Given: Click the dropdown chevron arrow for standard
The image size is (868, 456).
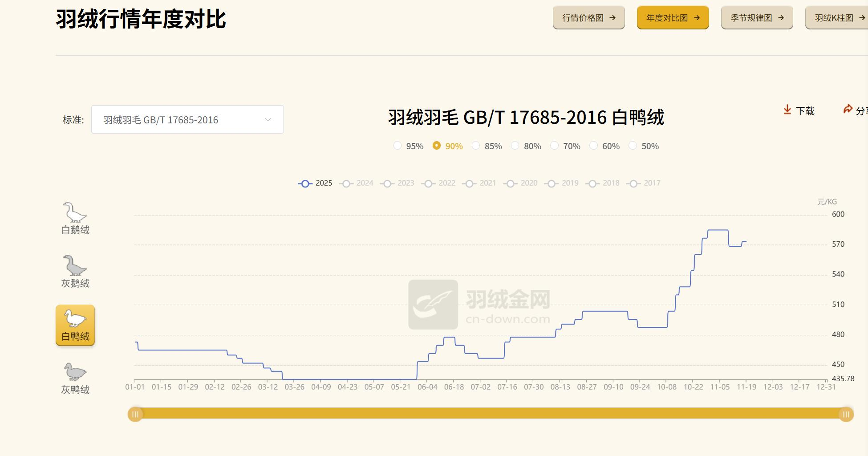Looking at the screenshot, I should point(268,119).
